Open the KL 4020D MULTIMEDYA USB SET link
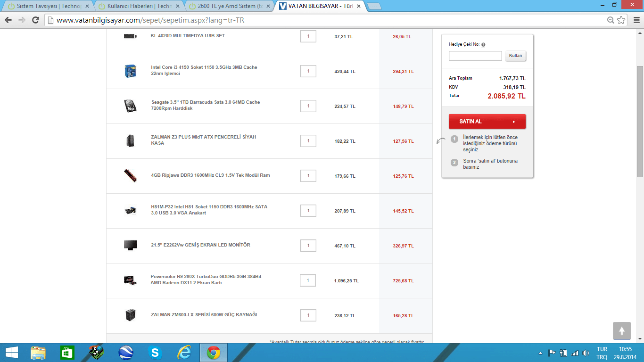The height and width of the screenshot is (362, 644). click(x=188, y=36)
